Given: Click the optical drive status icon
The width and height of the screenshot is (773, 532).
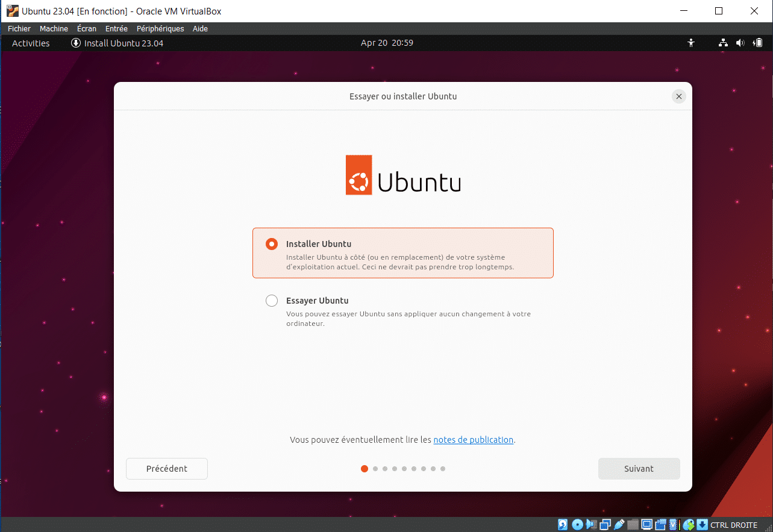Looking at the screenshot, I should pyautogui.click(x=577, y=524).
